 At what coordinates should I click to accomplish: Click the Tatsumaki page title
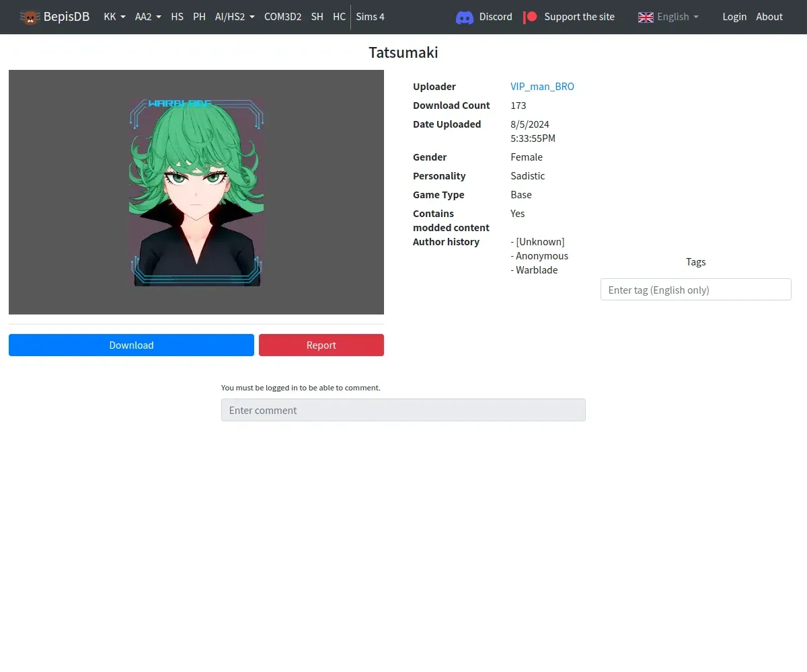coord(403,52)
